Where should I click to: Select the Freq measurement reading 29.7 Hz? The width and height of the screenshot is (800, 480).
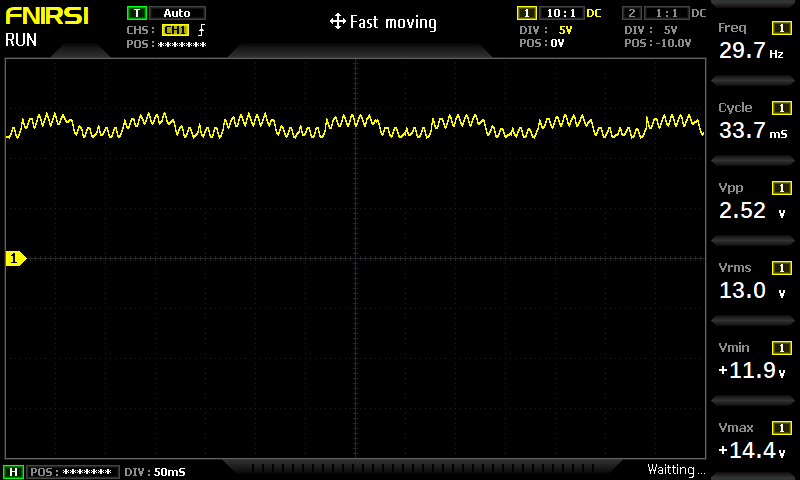[751, 50]
